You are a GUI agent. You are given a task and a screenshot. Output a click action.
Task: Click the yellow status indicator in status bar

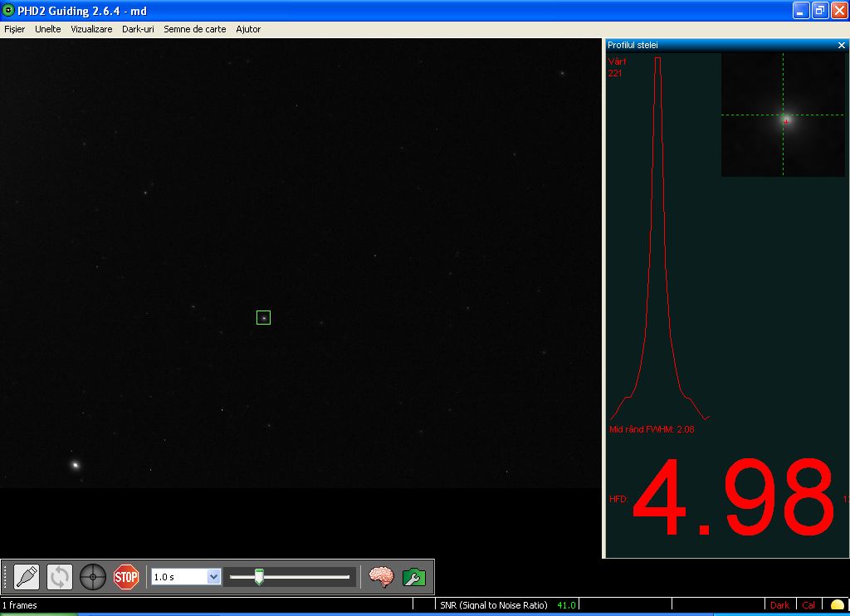click(x=837, y=605)
